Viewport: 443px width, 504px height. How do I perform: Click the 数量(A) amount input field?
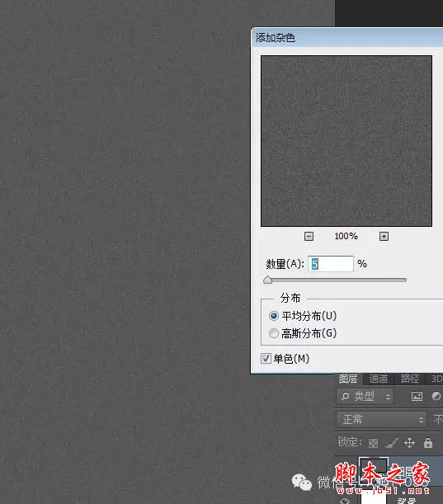coord(331,264)
